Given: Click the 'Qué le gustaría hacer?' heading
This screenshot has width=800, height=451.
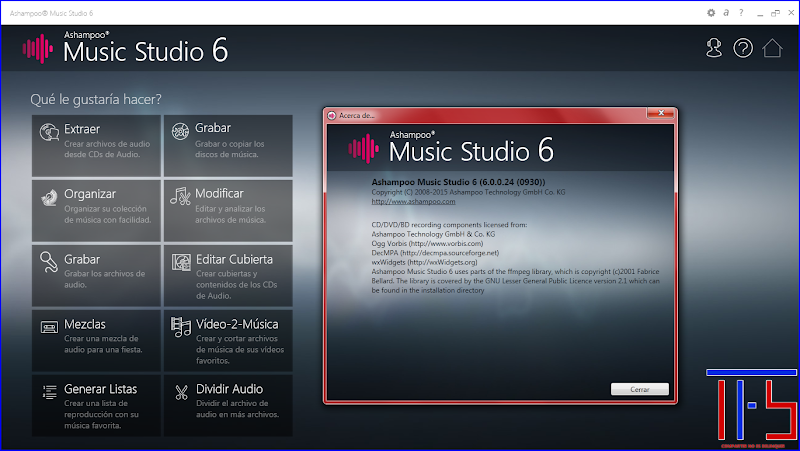Looking at the screenshot, I should click(96, 99).
